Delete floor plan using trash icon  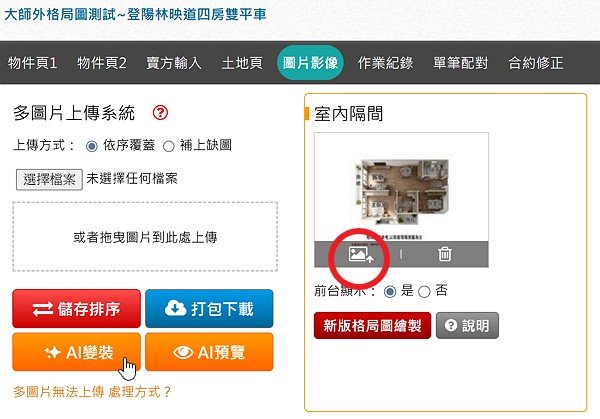[444, 254]
